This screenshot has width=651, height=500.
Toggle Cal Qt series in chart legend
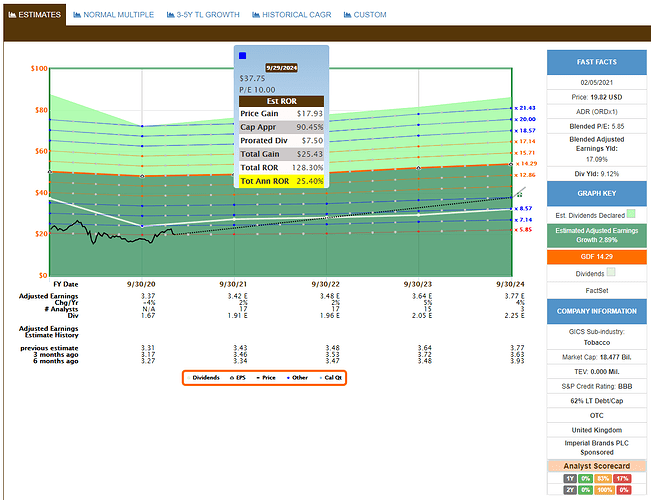(x=330, y=377)
